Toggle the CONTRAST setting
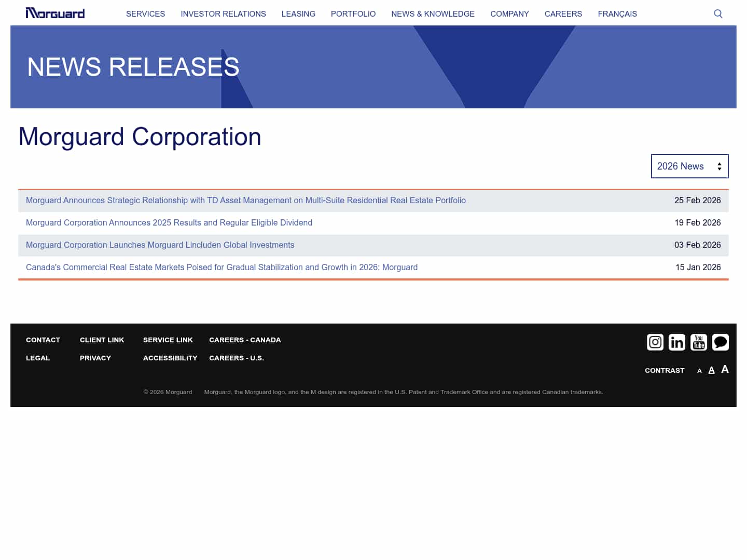The height and width of the screenshot is (560, 747). coord(665,370)
